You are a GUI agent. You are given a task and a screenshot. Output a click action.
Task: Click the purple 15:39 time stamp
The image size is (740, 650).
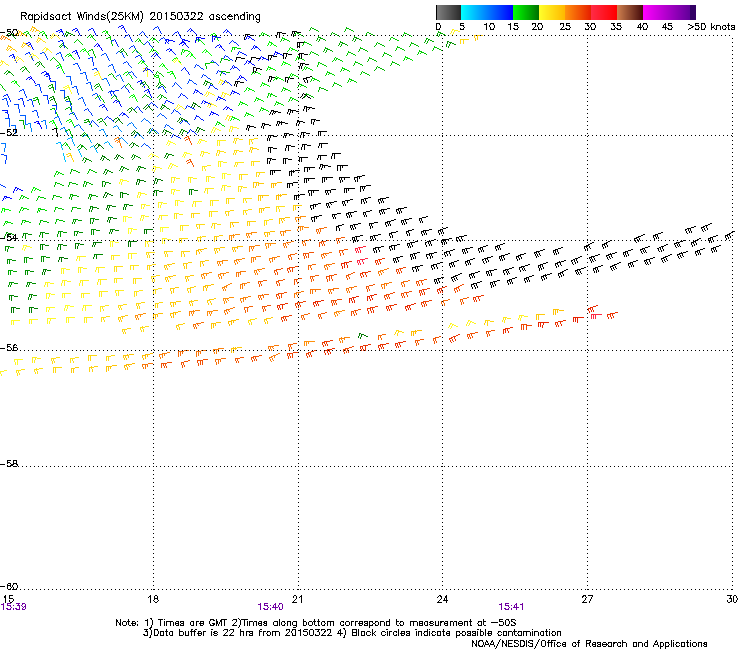(x=14, y=607)
